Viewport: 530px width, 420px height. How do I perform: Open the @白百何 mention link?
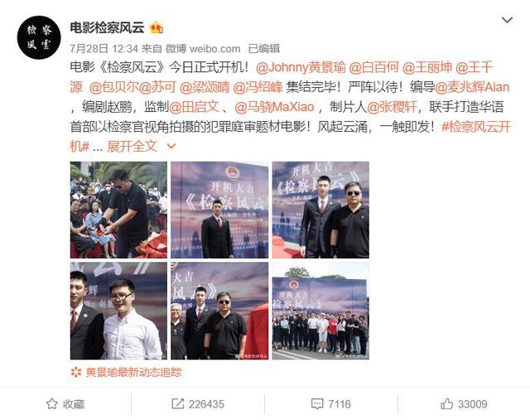pyautogui.click(x=373, y=68)
